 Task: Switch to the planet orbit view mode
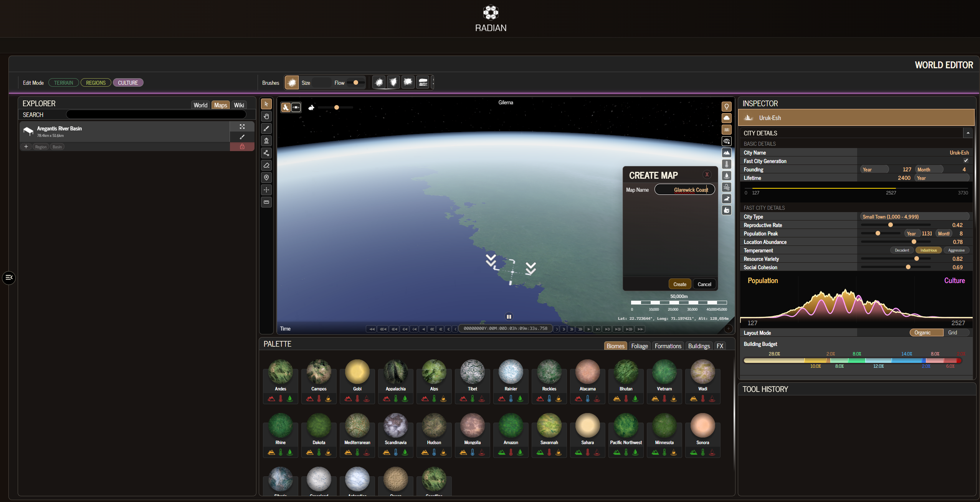click(x=296, y=108)
